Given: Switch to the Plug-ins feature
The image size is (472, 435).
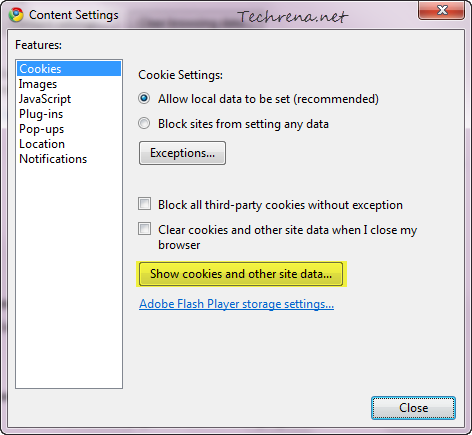Looking at the screenshot, I should [x=41, y=114].
